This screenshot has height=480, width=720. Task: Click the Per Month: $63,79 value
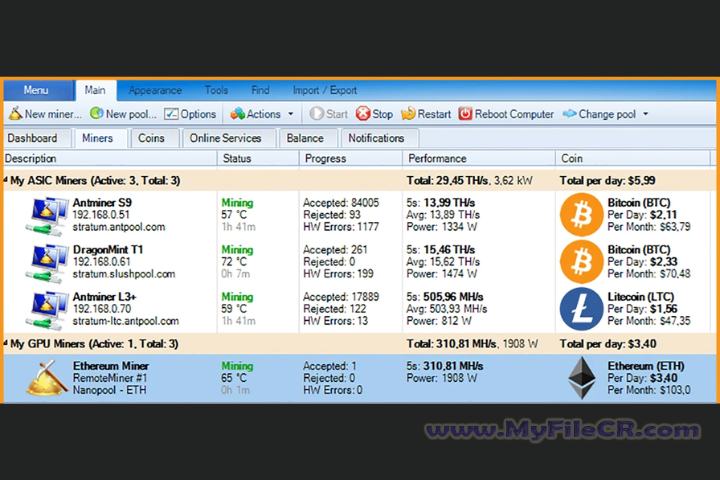click(x=649, y=227)
